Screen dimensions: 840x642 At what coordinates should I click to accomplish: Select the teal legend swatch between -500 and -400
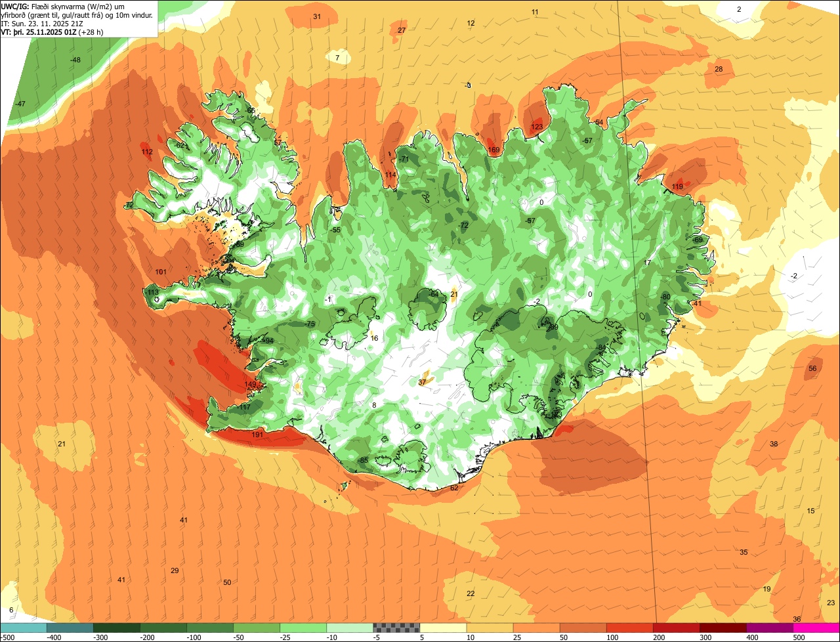click(x=24, y=628)
